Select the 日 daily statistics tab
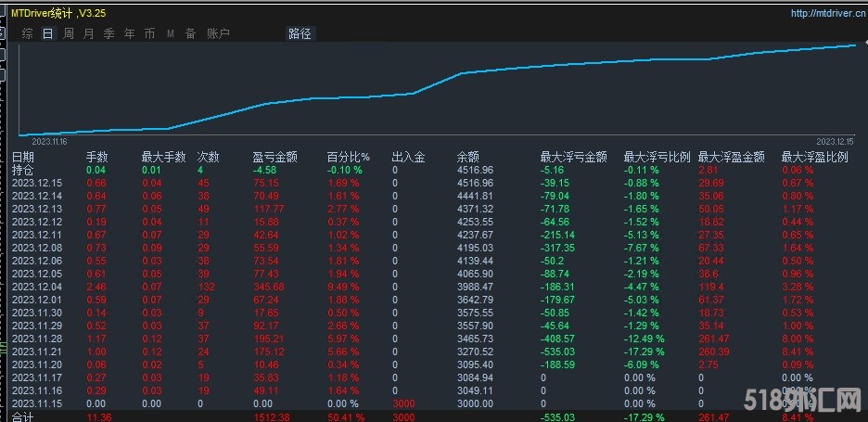 [47, 33]
